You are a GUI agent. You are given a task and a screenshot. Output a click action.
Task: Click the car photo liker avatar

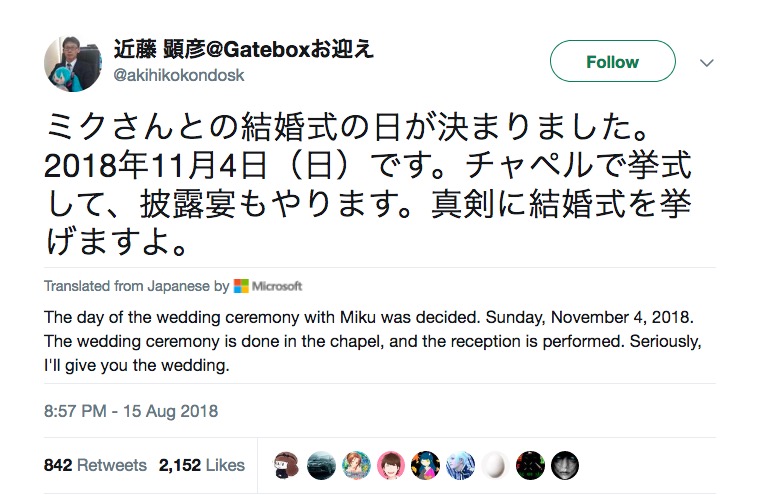(322, 465)
